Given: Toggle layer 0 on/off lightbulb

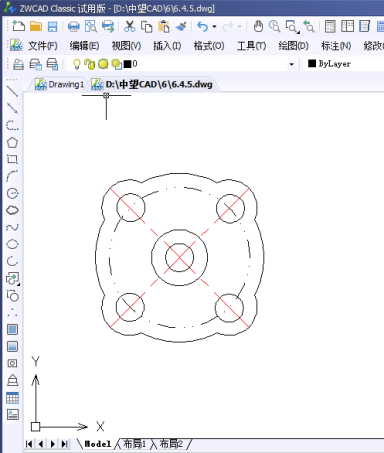Looking at the screenshot, I should pos(77,64).
